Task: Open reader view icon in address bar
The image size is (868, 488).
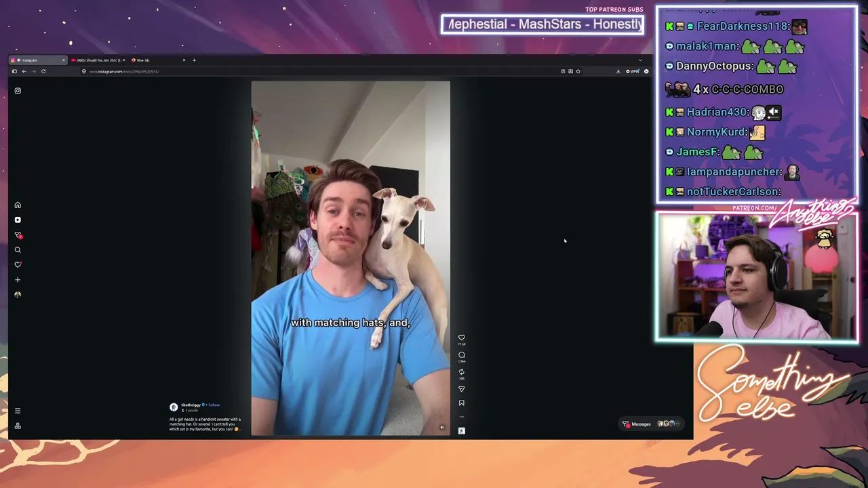Action: [x=563, y=71]
